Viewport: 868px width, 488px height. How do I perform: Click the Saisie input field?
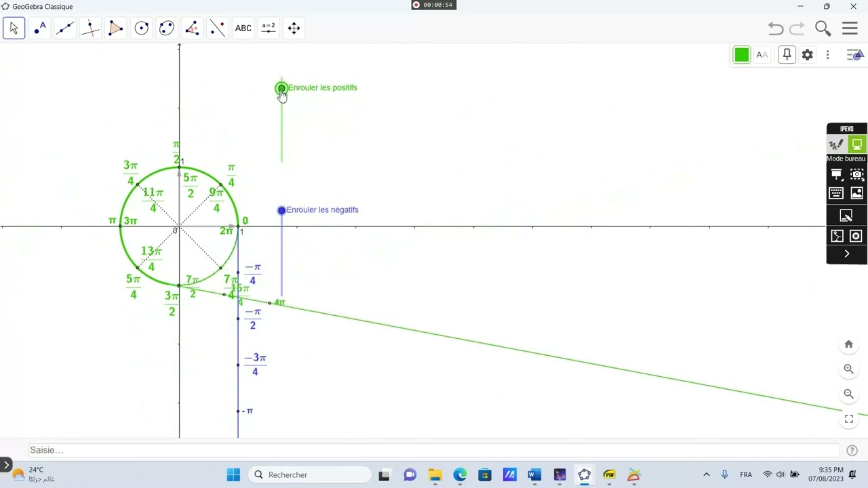tap(434, 450)
